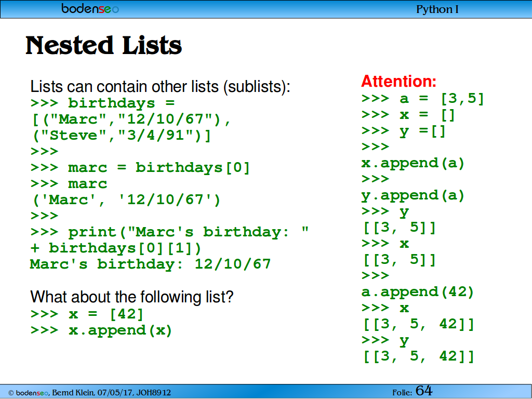
Task: Click the 'Folie:' label in footer
Action: pyautogui.click(x=403, y=393)
